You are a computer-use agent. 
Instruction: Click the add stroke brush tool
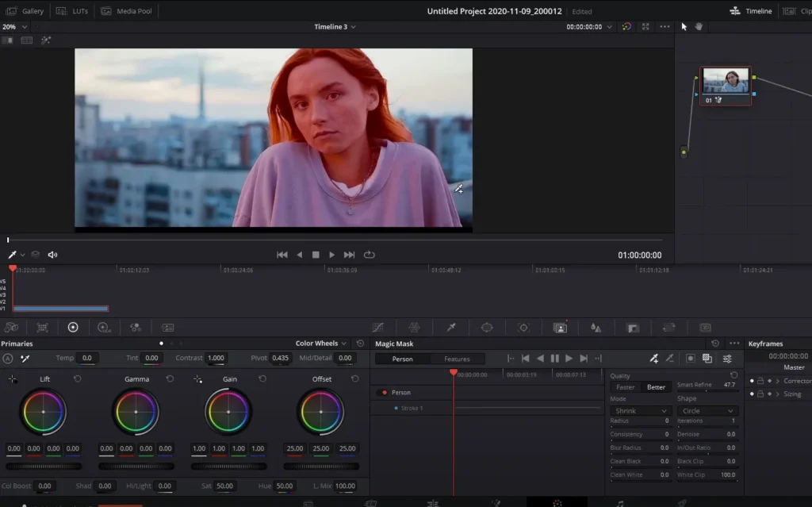tap(653, 359)
